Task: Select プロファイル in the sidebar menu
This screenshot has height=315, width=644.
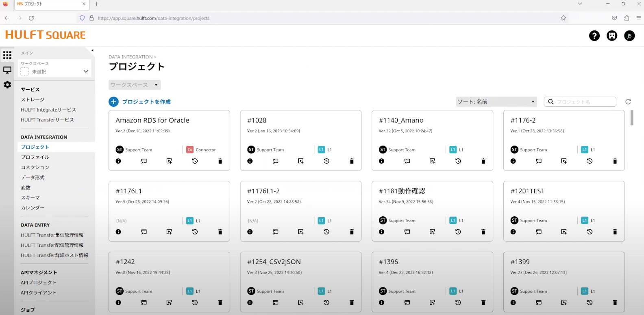Action: [x=35, y=157]
